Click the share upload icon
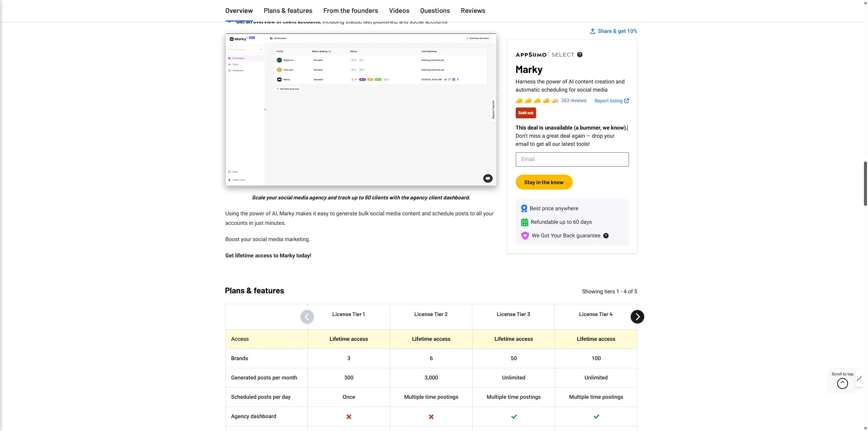Screen dimensions: 868x431 pyautogui.click(x=592, y=31)
